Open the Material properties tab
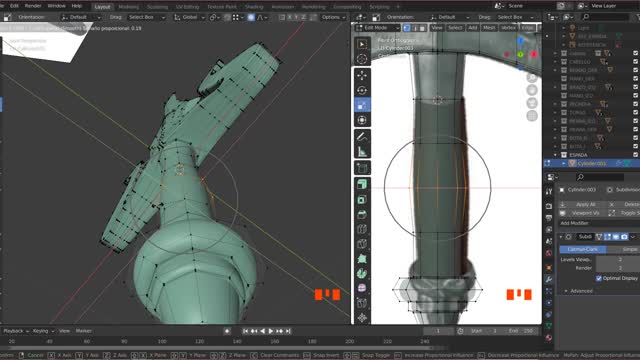The image size is (640, 360). tap(549, 338)
